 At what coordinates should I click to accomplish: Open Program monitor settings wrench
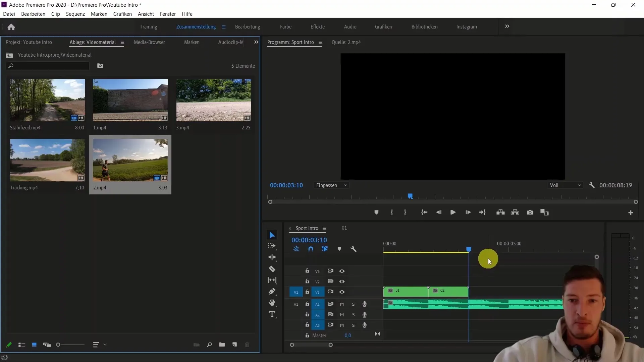(592, 185)
